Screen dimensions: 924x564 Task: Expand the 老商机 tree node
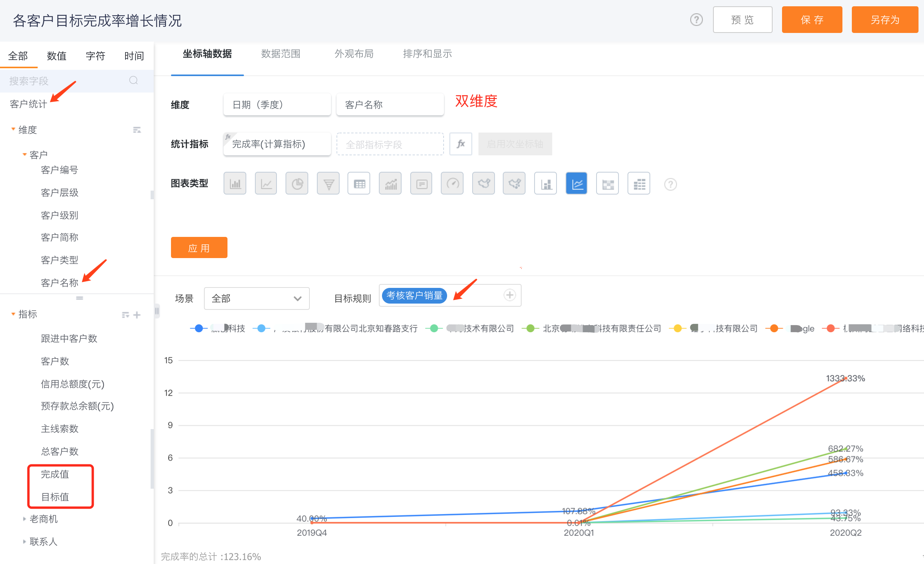(24, 519)
